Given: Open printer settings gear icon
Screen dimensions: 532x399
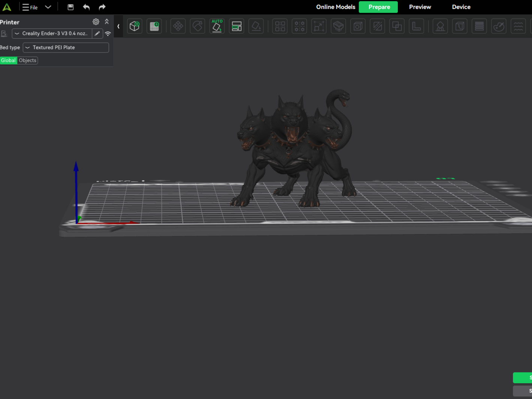Looking at the screenshot, I should [x=96, y=22].
